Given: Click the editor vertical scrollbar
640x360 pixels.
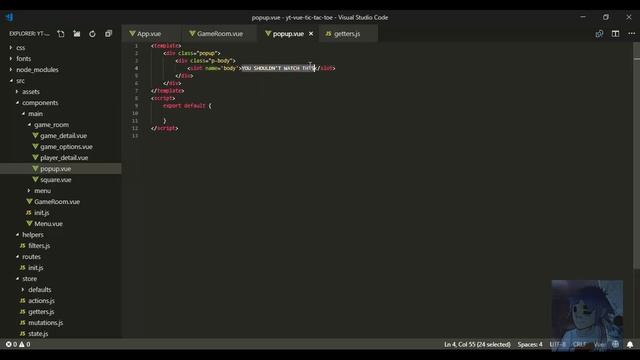Looking at the screenshot, I should pos(636,155).
